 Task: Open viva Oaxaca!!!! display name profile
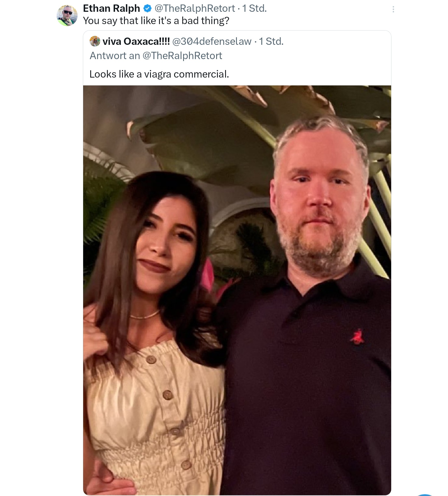tap(136, 41)
